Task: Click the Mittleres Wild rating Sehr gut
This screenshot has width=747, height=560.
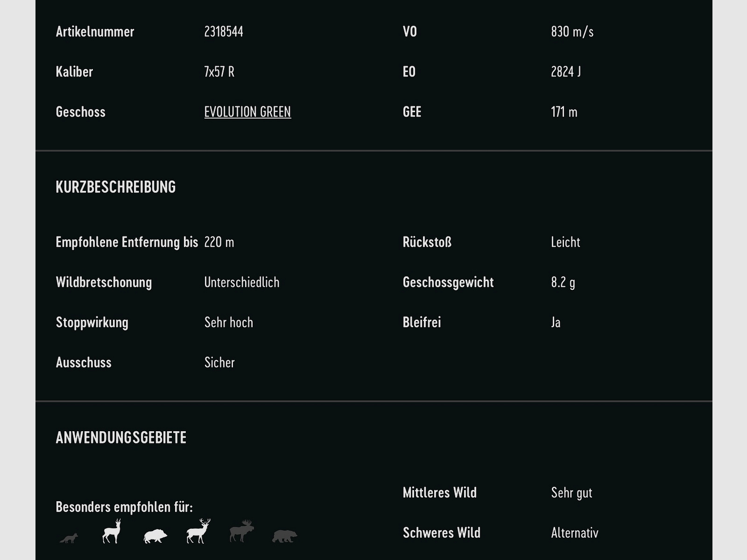Action: [x=571, y=493]
